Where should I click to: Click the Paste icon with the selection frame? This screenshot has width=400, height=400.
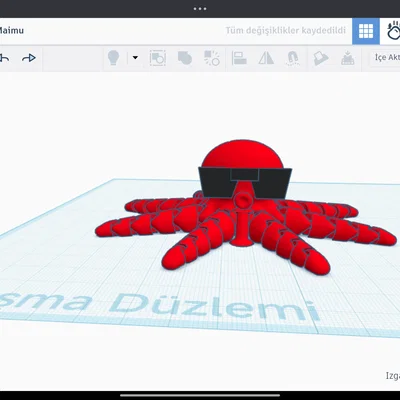click(158, 58)
